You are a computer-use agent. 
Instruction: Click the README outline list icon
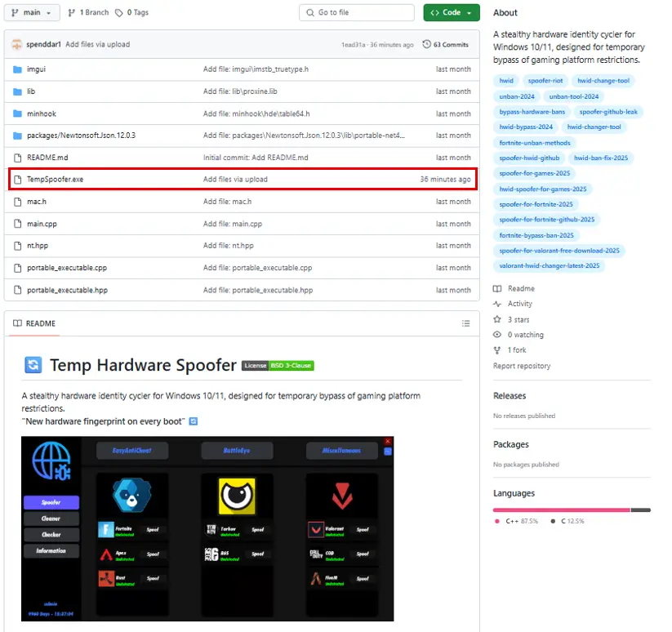coord(466,323)
